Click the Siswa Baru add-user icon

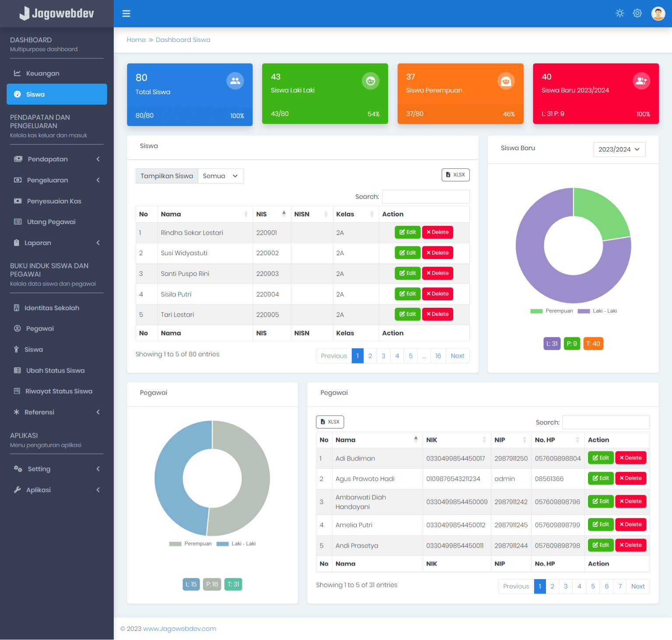pyautogui.click(x=641, y=81)
